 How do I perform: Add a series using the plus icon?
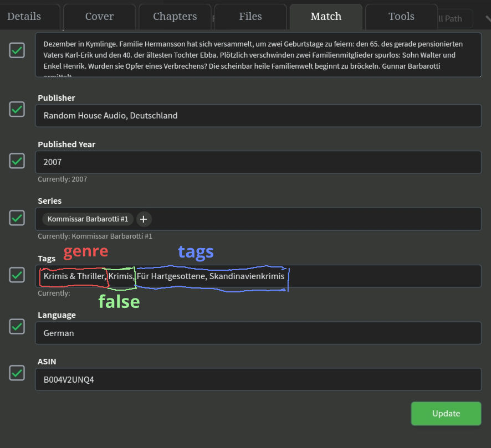click(144, 219)
